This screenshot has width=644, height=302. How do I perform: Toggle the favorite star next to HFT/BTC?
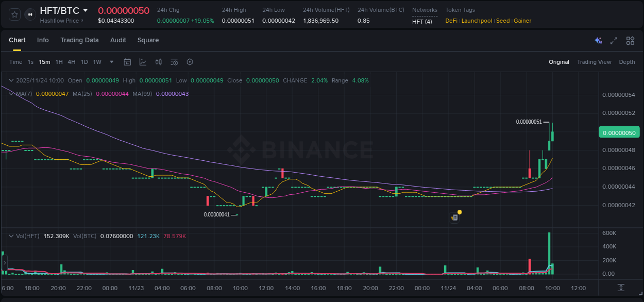pyautogui.click(x=14, y=14)
